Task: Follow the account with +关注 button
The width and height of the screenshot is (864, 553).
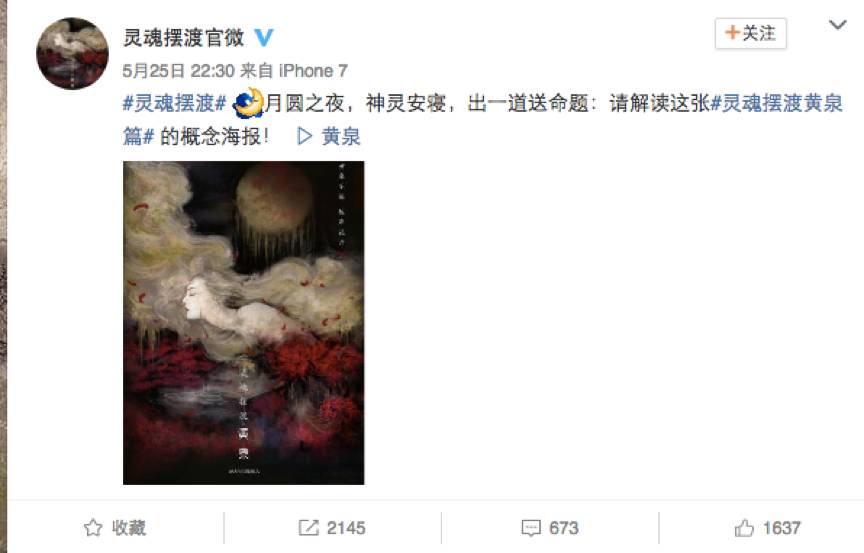Action: click(750, 34)
